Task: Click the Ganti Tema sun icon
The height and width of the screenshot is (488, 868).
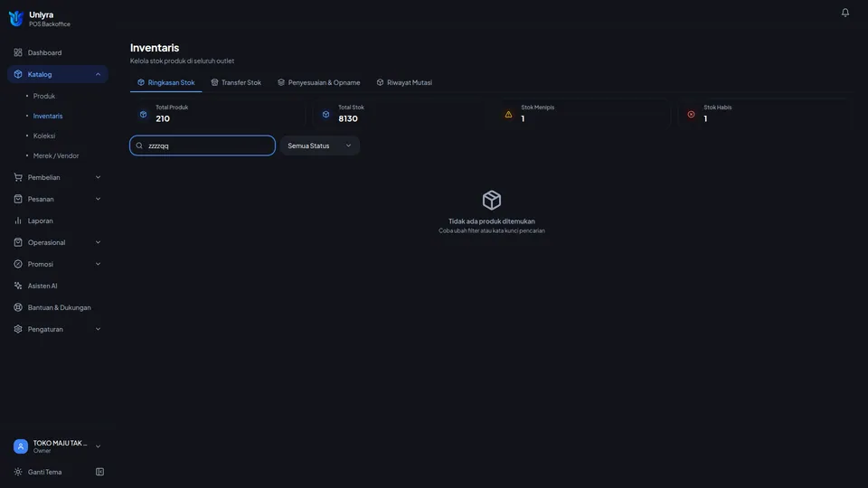Action: [18, 472]
